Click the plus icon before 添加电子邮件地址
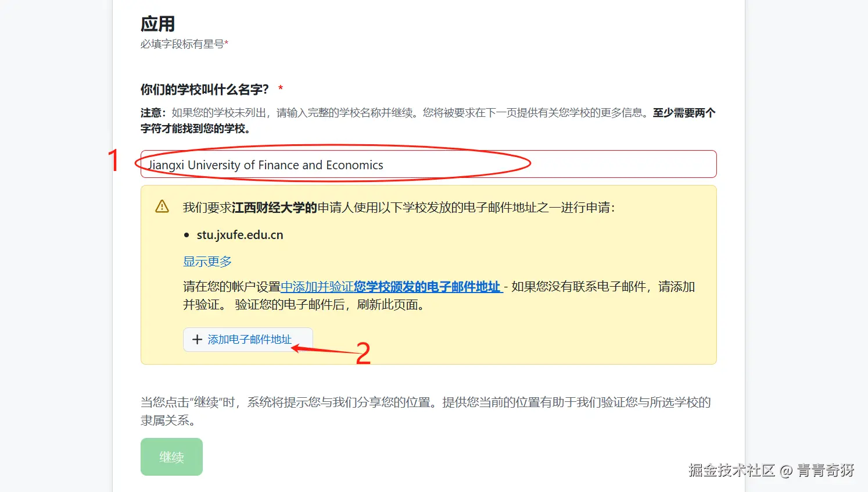The height and width of the screenshot is (492, 868). point(197,340)
